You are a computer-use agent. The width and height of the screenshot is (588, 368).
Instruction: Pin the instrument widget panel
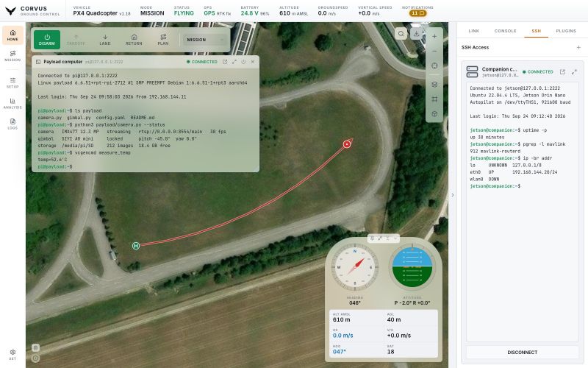click(372, 238)
